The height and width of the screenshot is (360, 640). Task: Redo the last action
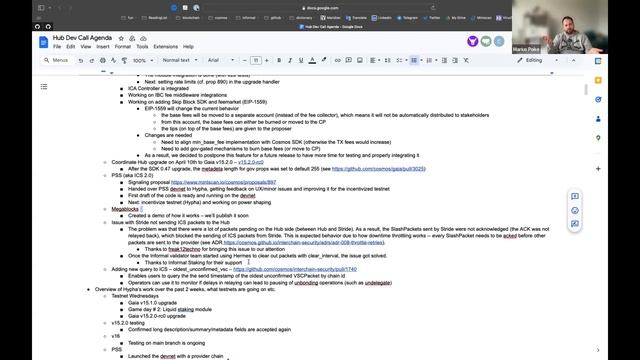[91, 60]
